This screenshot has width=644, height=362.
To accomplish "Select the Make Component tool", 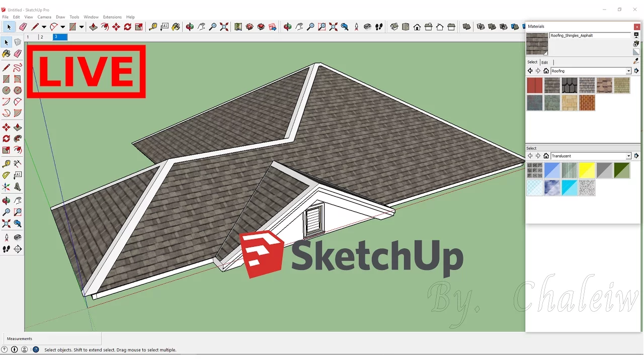I will tap(18, 42).
